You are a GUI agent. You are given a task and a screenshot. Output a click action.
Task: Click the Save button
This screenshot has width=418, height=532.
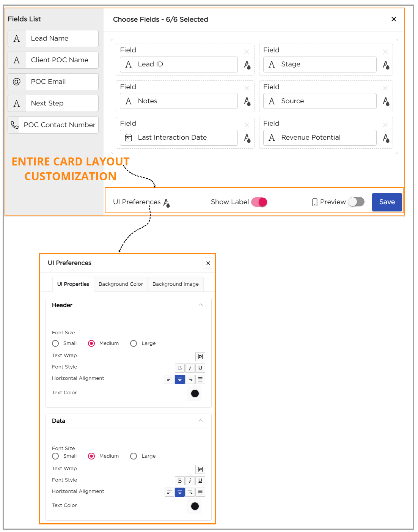[387, 202]
